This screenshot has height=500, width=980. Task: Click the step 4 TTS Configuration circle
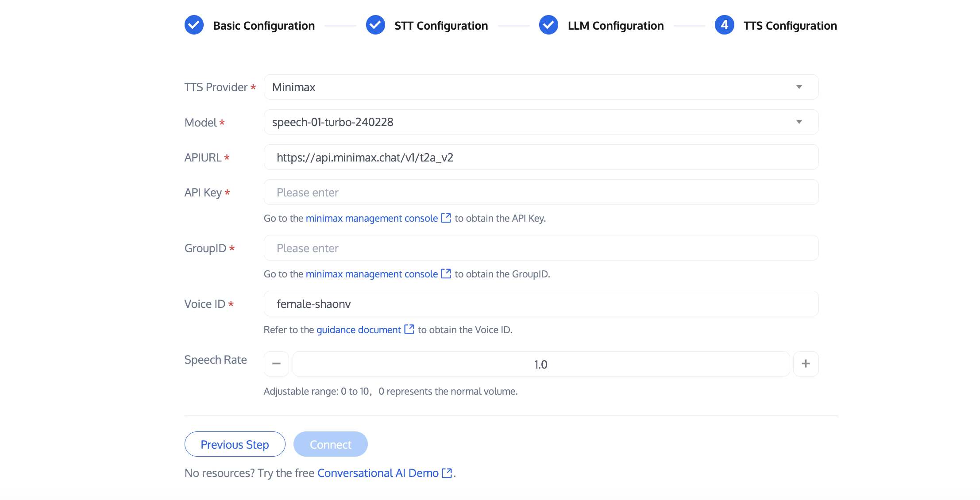click(x=724, y=25)
